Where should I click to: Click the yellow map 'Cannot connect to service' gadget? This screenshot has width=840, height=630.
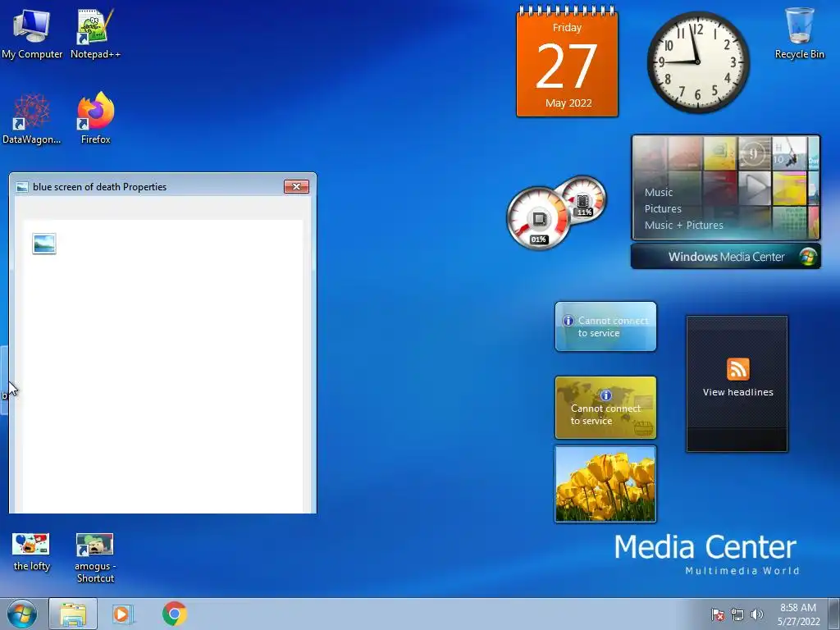coord(605,408)
